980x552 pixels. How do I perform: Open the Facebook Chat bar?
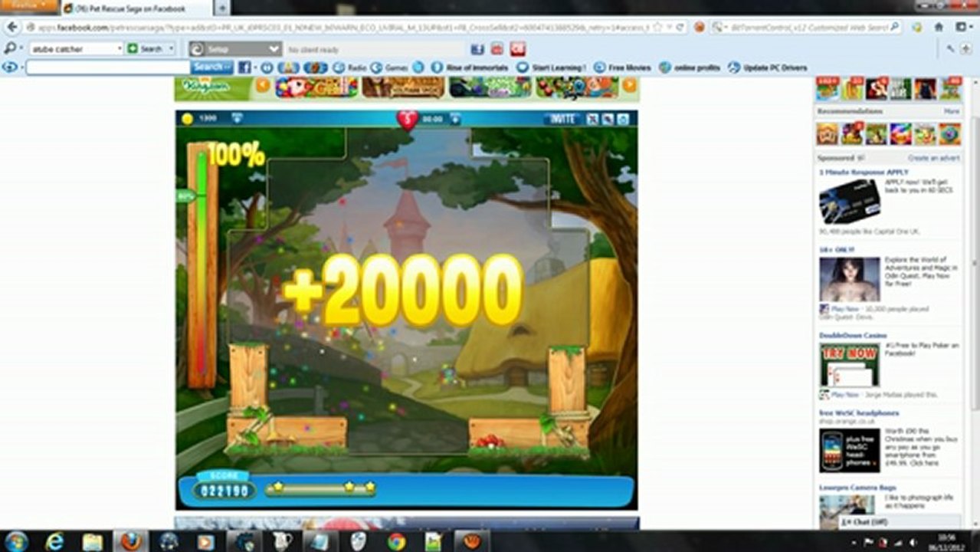[x=900, y=523]
